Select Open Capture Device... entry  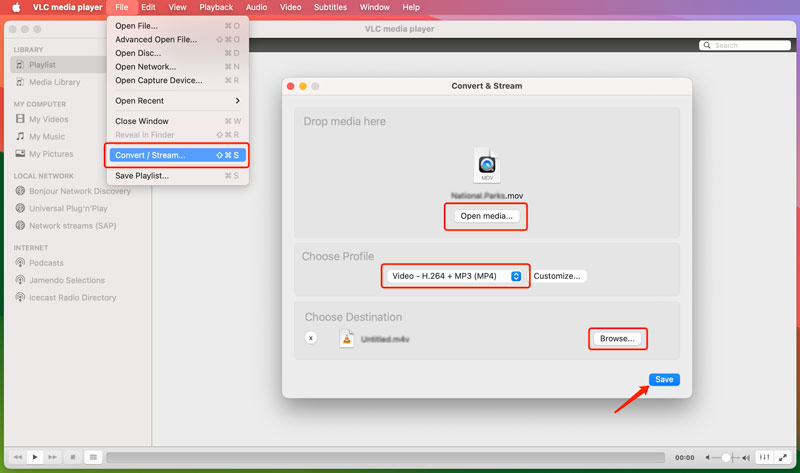(x=177, y=80)
